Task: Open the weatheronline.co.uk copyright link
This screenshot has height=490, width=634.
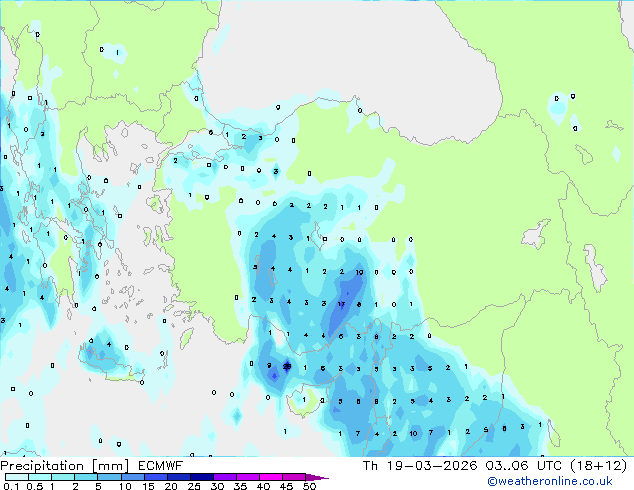Action: pos(550,481)
